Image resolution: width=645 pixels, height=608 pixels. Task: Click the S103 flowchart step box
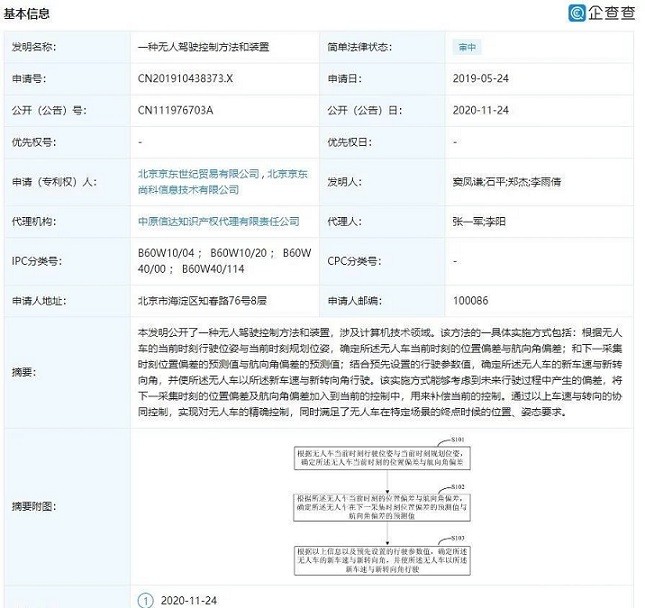coord(381,559)
